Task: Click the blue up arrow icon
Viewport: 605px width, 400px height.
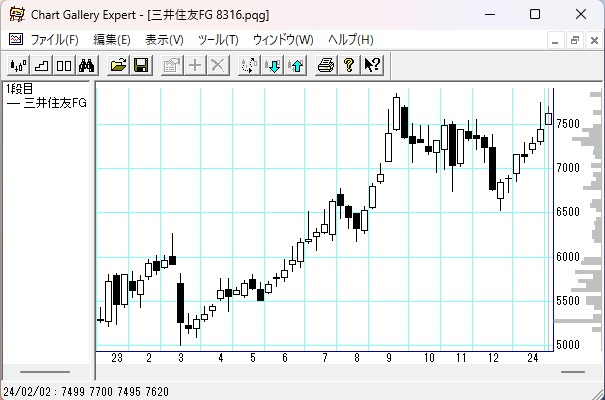Action: (x=296, y=66)
